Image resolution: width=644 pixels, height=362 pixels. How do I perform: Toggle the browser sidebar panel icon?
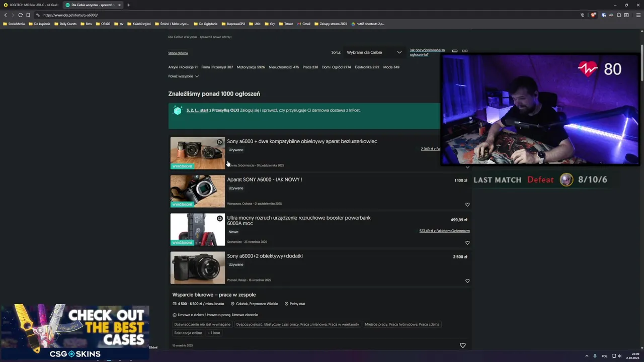626,15
